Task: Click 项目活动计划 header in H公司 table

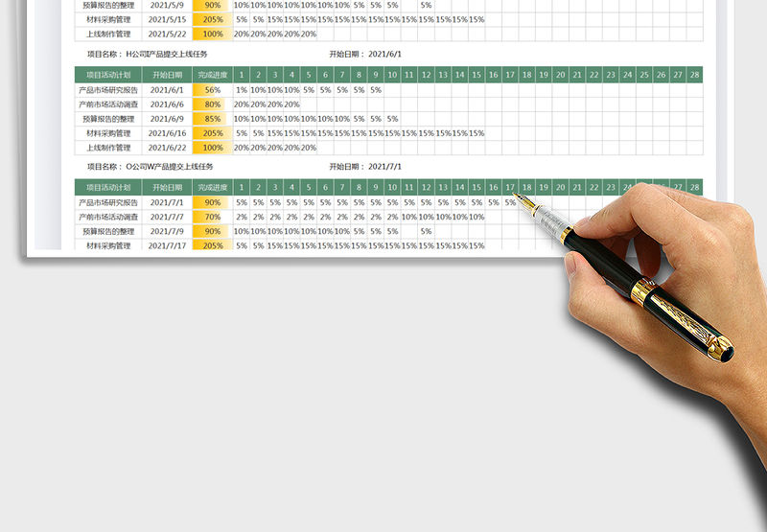Action: point(108,75)
